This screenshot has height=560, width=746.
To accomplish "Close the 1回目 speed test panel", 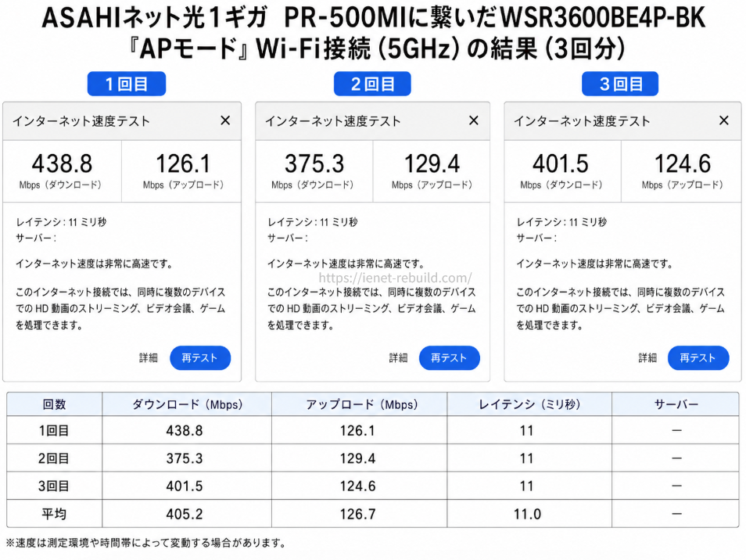I will [225, 121].
